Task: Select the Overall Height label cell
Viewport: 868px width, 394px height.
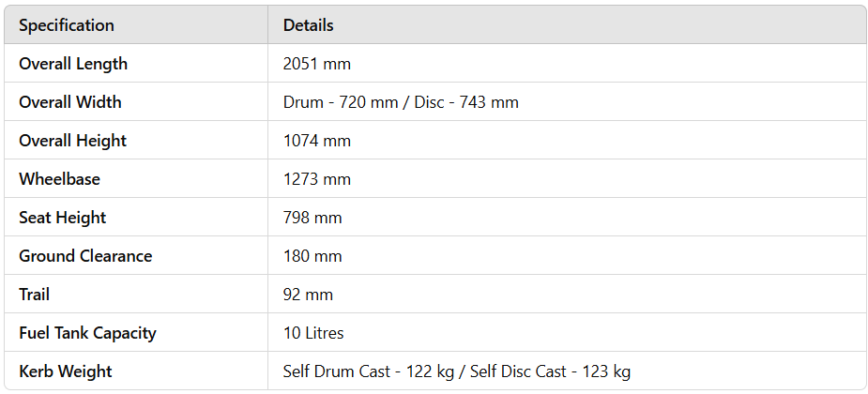Action: click(73, 141)
